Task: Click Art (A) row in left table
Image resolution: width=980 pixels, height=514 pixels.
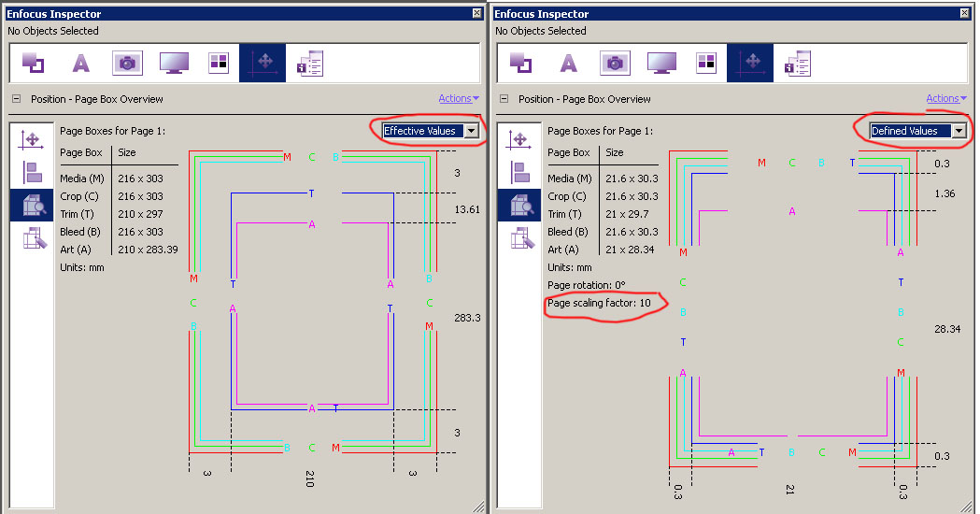Action: pos(119,250)
